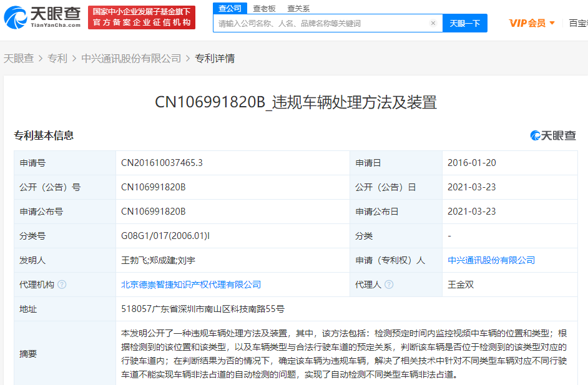Select the 查公司 search tab
The image size is (588, 385).
pos(230,8)
